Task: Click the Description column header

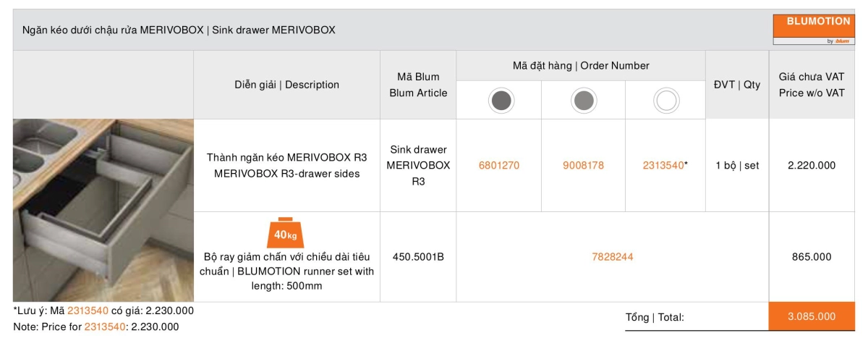Action: pyautogui.click(x=286, y=85)
